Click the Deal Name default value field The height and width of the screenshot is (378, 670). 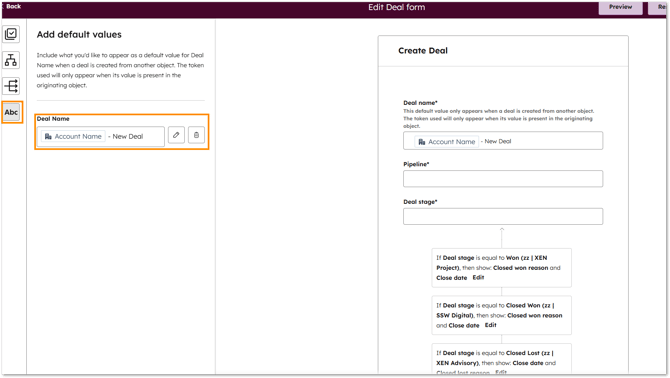100,136
